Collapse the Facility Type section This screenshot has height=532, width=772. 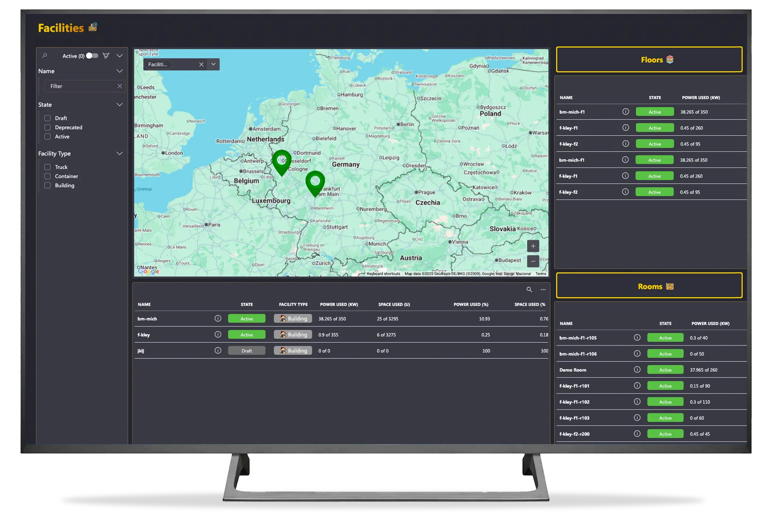tap(119, 153)
